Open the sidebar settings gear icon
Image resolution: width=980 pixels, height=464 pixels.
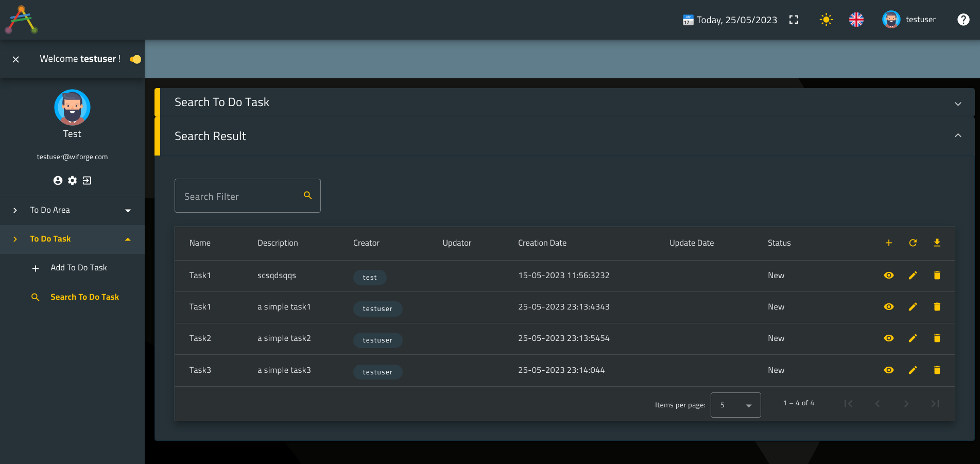pos(73,181)
